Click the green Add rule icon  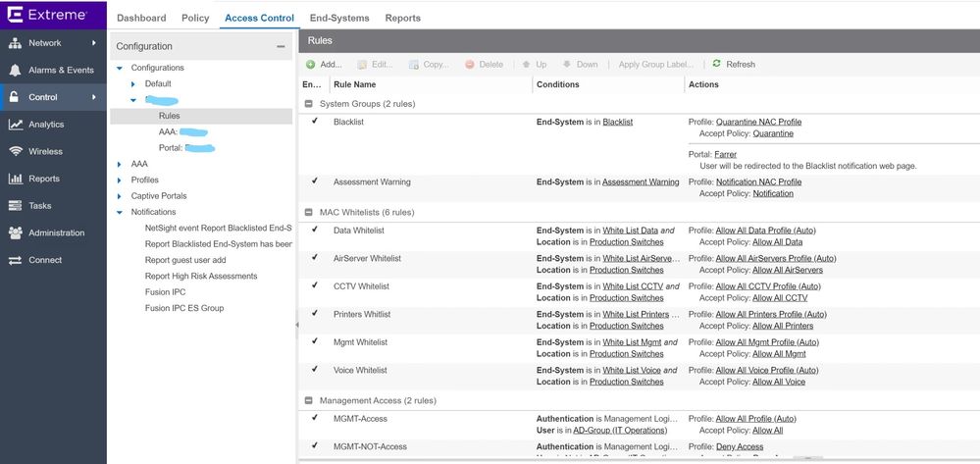(311, 65)
